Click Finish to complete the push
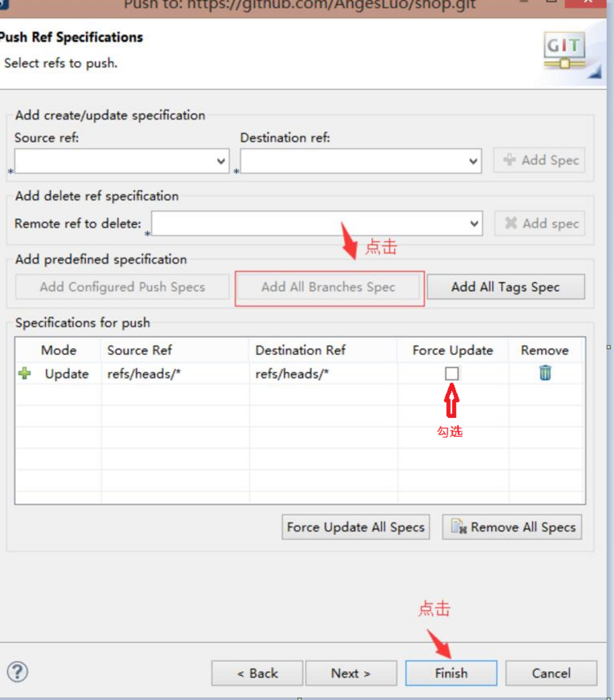Image resolution: width=614 pixels, height=700 pixels. coord(451,673)
